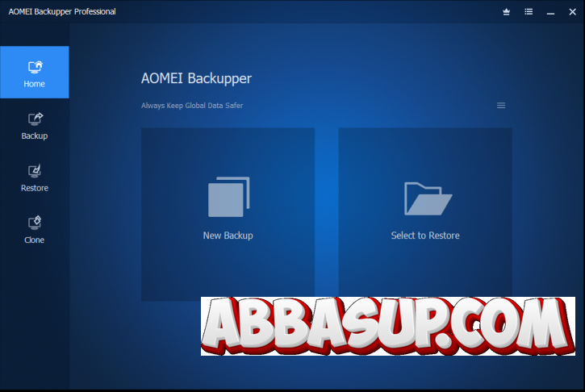Close the AOMEI Backupper window

573,12
